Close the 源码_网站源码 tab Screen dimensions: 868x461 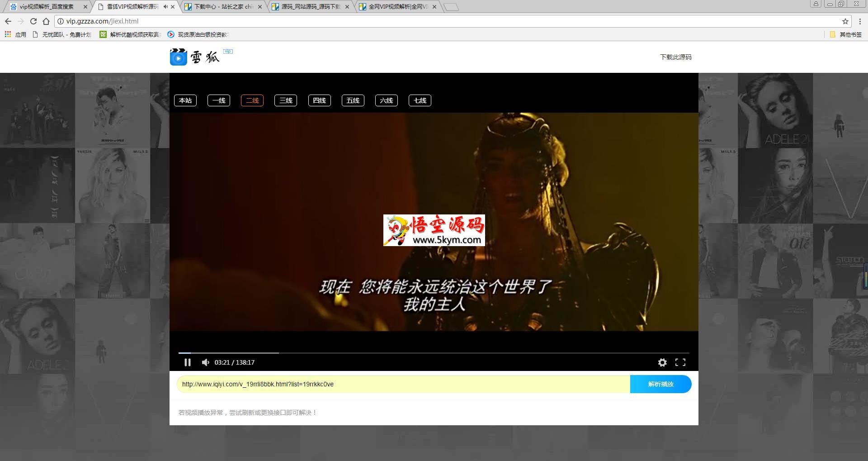tap(347, 7)
